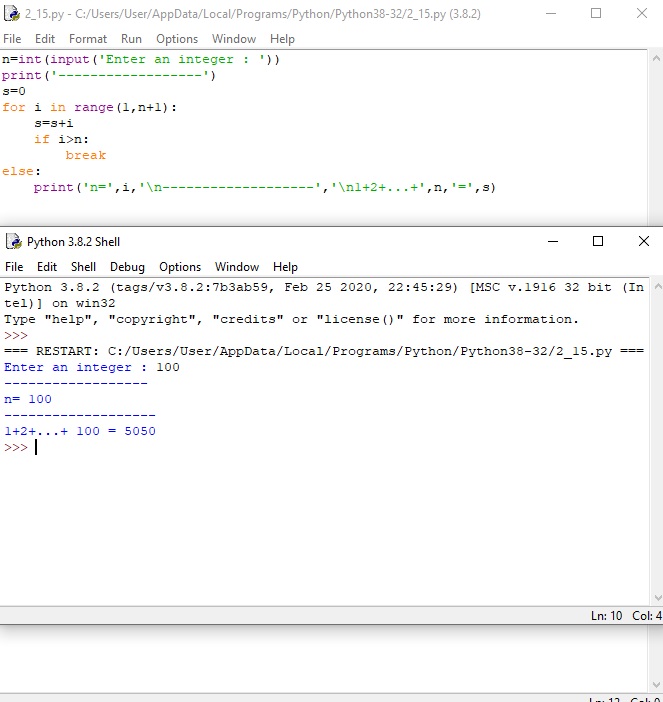Click first line n=int(input(...)) in editor
The width and height of the screenshot is (663, 702).
(141, 60)
